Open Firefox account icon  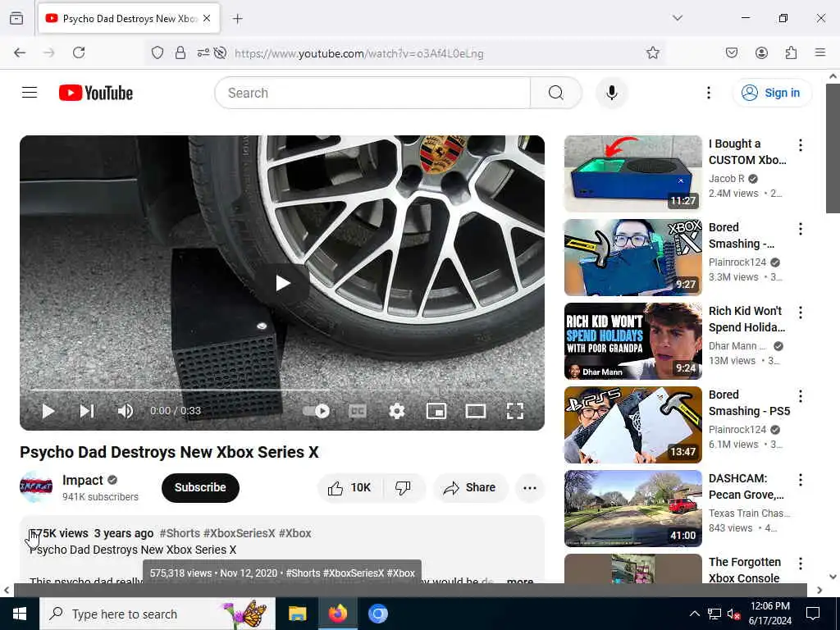761,52
